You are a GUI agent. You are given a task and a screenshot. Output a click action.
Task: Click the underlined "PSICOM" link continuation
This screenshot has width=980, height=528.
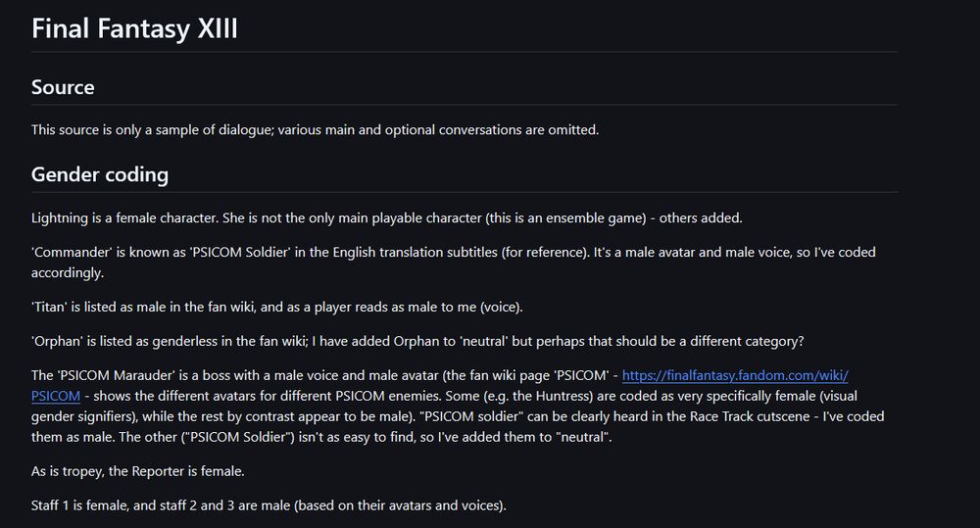tap(55, 396)
